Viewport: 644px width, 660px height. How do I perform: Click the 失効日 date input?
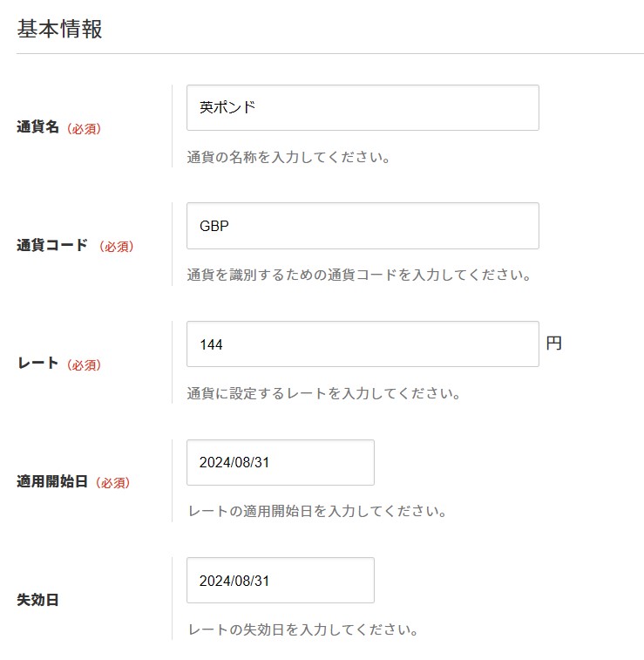[x=280, y=581]
